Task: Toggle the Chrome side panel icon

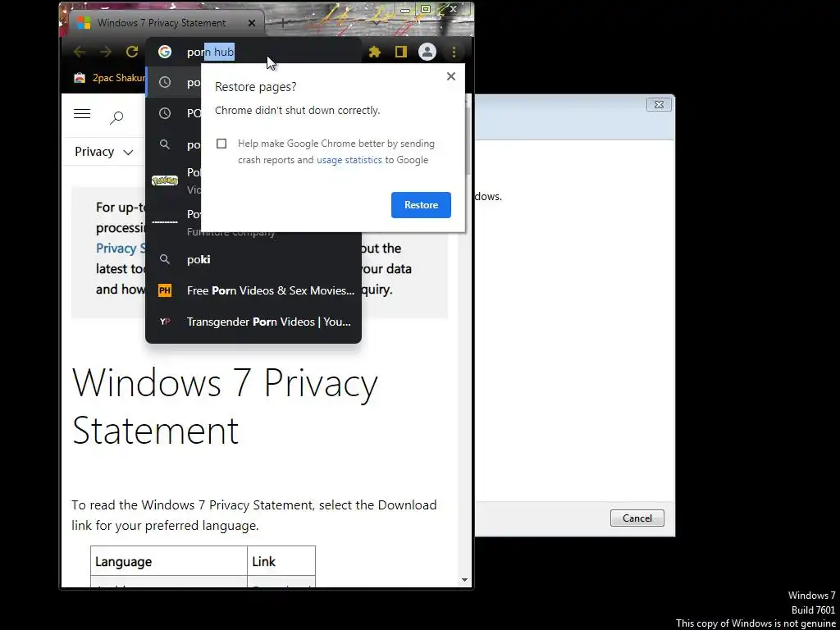Action: (400, 52)
